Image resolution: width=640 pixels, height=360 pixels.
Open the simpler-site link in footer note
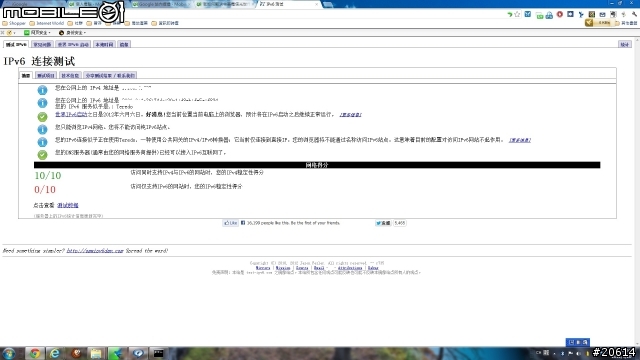[95, 251]
